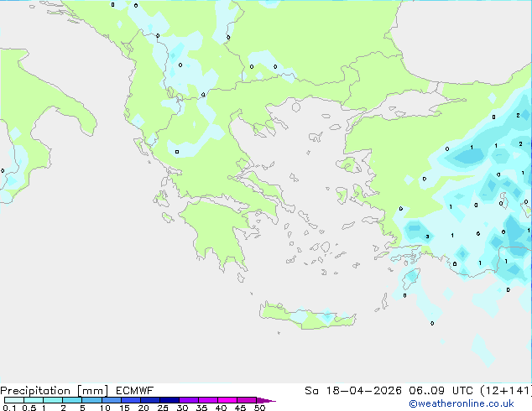The height and width of the screenshot is (411, 532).
Task: Click the date '18-04-2026' in the footer
Action: [363, 391]
